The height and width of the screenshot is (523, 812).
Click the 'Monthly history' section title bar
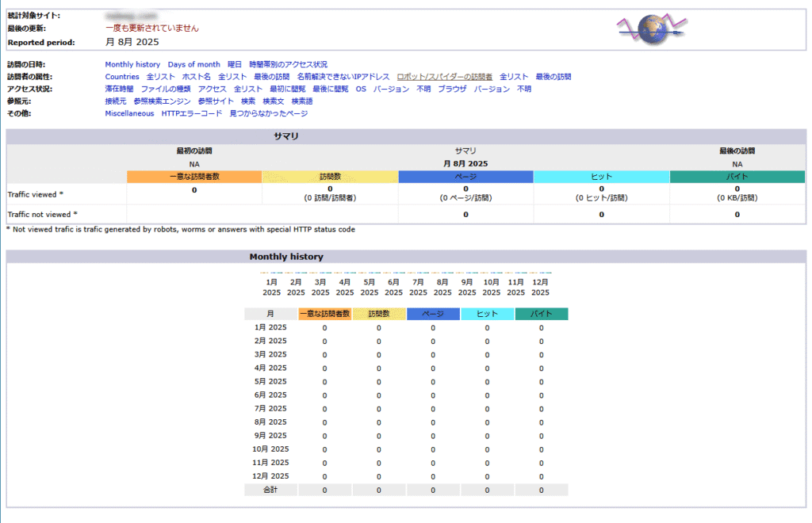click(406, 257)
